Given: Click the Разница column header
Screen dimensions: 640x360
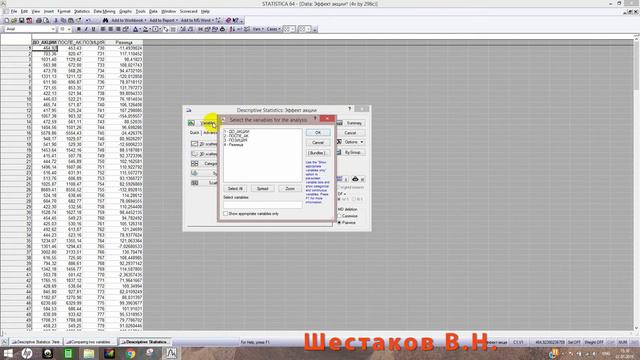Looking at the screenshot, I should 124,42.
